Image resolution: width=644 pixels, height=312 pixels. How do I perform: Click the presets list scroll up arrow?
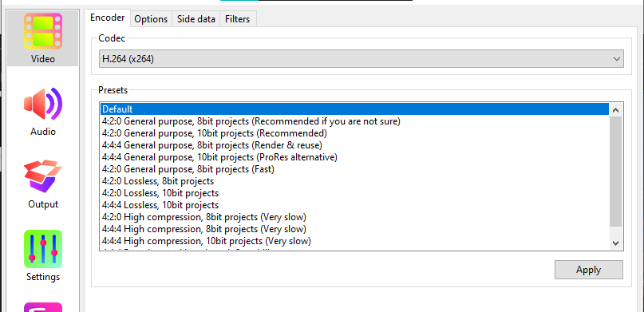point(615,109)
